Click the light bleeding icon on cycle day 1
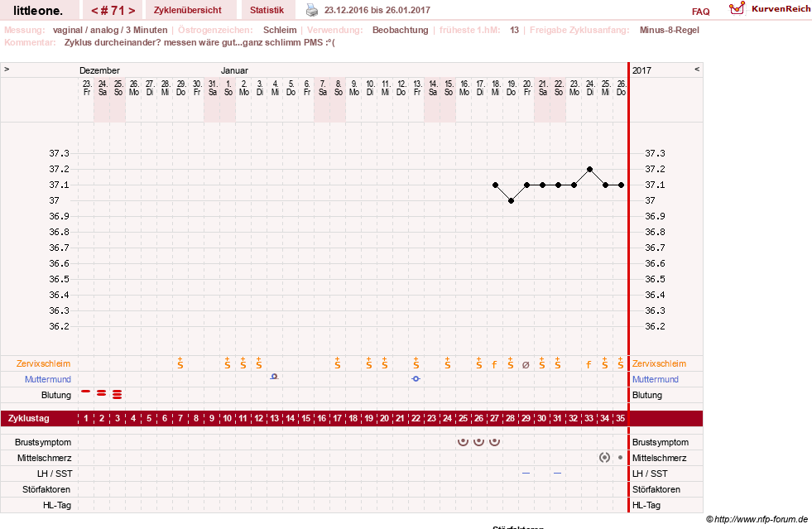The height and width of the screenshot is (529, 812). point(86,392)
